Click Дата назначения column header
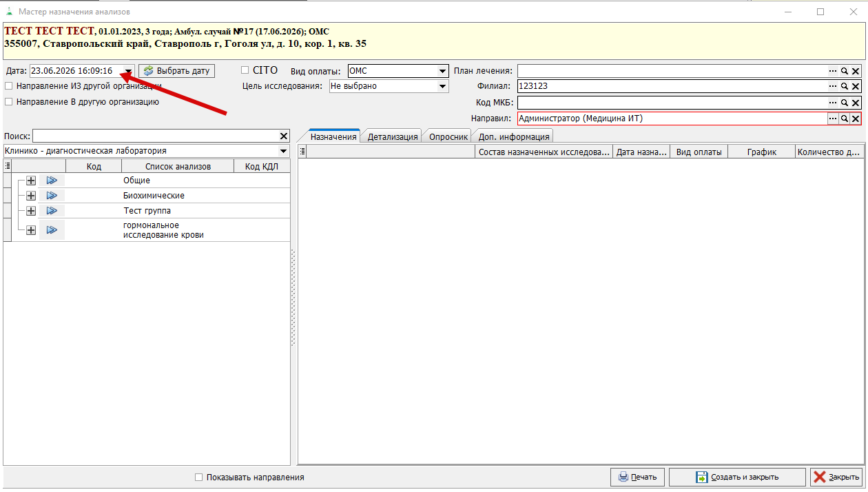Image resolution: width=868 pixels, height=492 pixels. click(x=641, y=152)
